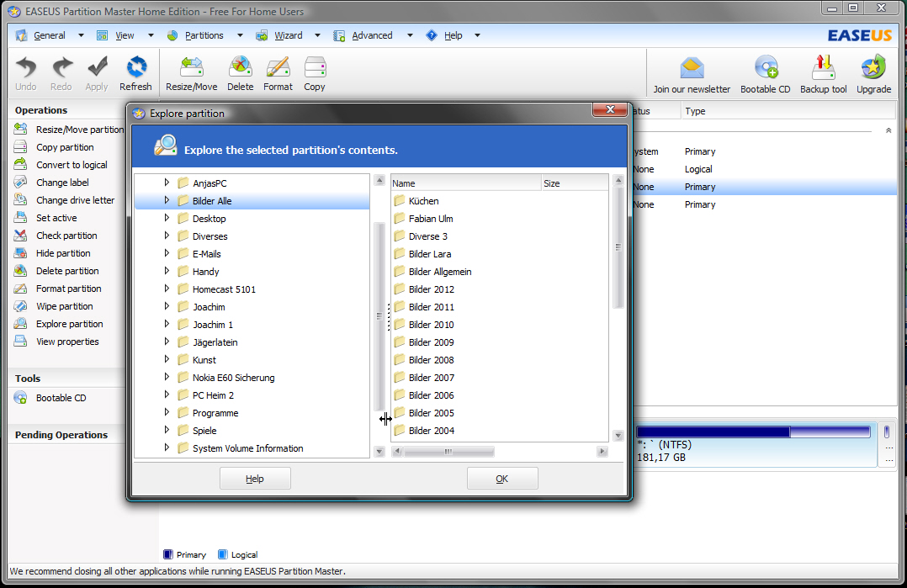Open the Wizard menu
Viewport: 907px width, 588px height.
(x=288, y=35)
